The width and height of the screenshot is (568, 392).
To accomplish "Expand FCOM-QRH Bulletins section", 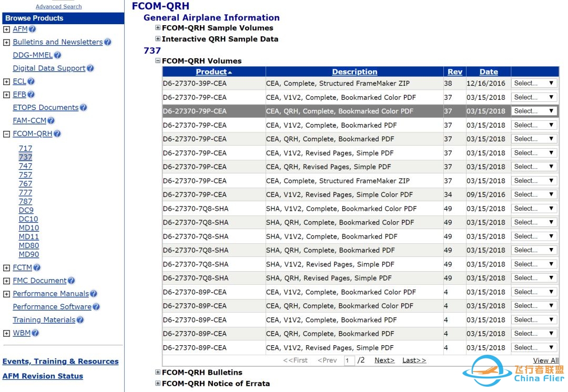I will coord(158,372).
